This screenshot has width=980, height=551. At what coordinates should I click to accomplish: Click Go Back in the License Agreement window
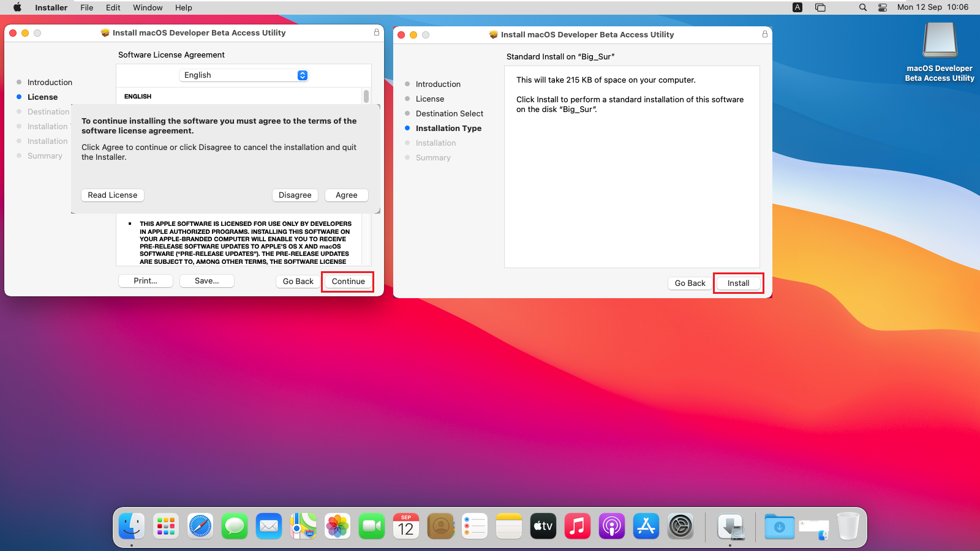298,281
